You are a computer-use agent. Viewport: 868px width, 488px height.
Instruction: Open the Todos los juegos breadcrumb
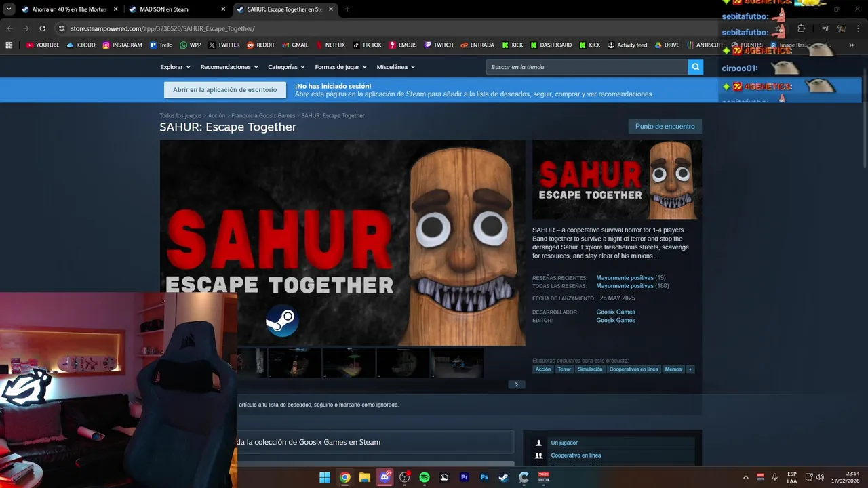coord(180,115)
